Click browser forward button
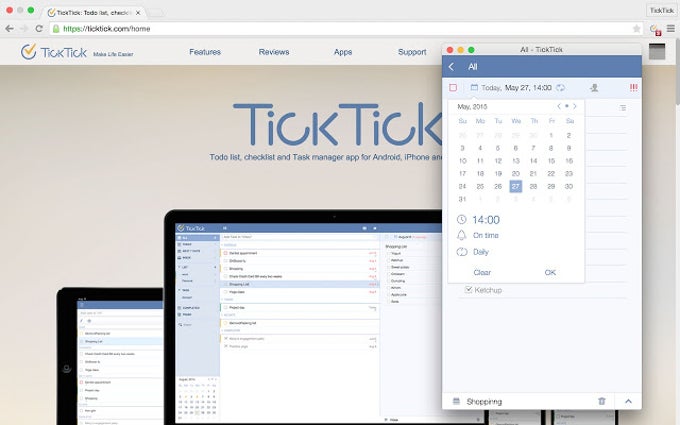The height and width of the screenshot is (425, 680). 24,29
